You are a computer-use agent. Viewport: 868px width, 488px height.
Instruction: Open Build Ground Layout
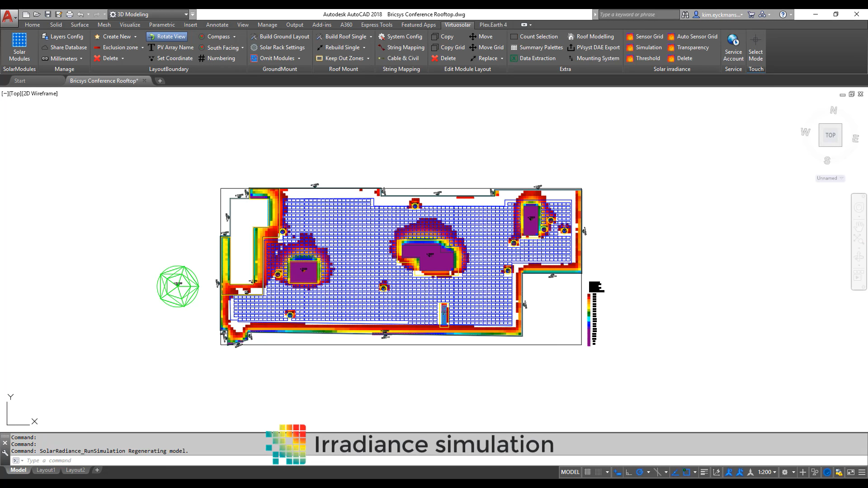[x=284, y=37]
